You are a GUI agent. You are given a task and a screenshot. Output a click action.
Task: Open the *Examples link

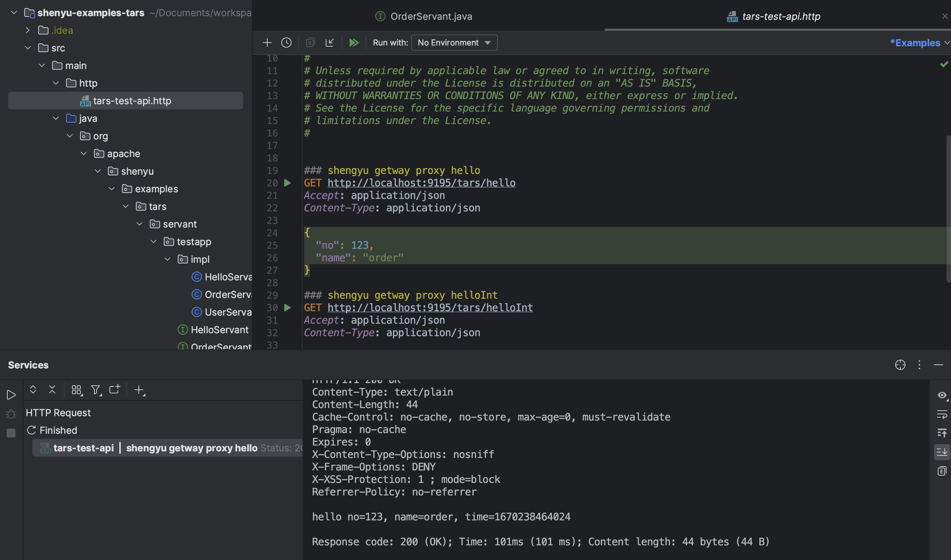click(x=915, y=43)
